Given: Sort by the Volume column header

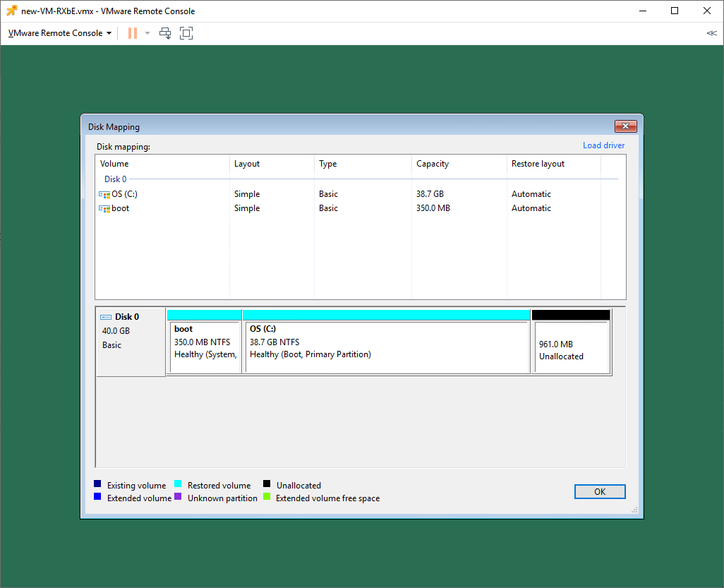Looking at the screenshot, I should [162, 164].
